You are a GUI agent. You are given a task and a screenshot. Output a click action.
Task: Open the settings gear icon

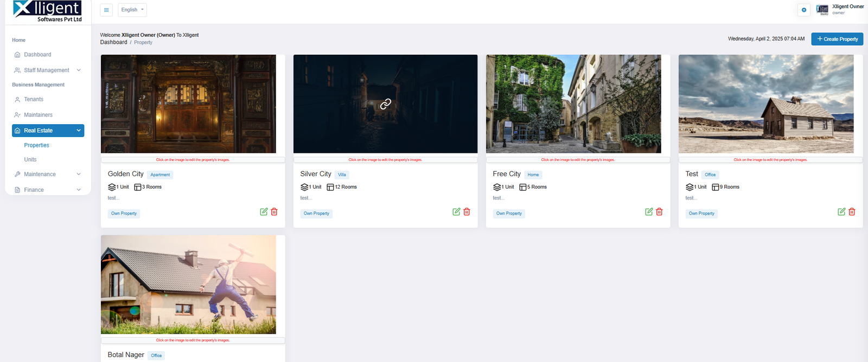[803, 10]
